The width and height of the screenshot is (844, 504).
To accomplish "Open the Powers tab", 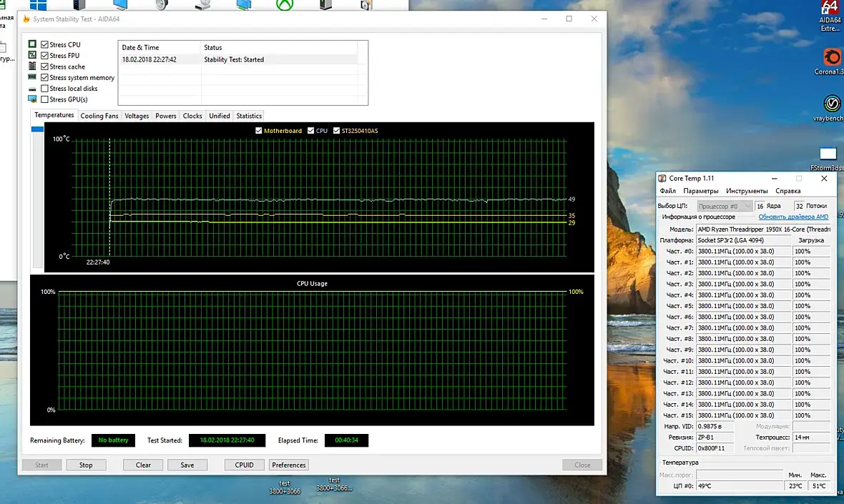I will pos(166,116).
